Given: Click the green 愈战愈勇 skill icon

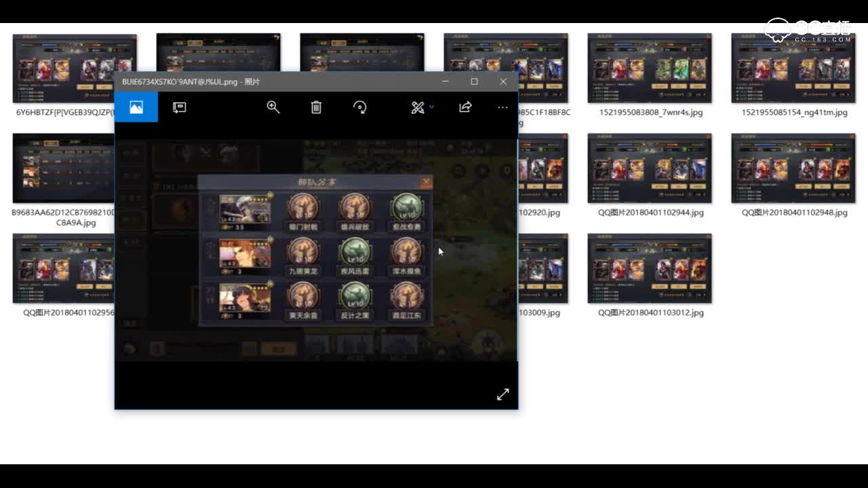Looking at the screenshot, I should click(406, 208).
